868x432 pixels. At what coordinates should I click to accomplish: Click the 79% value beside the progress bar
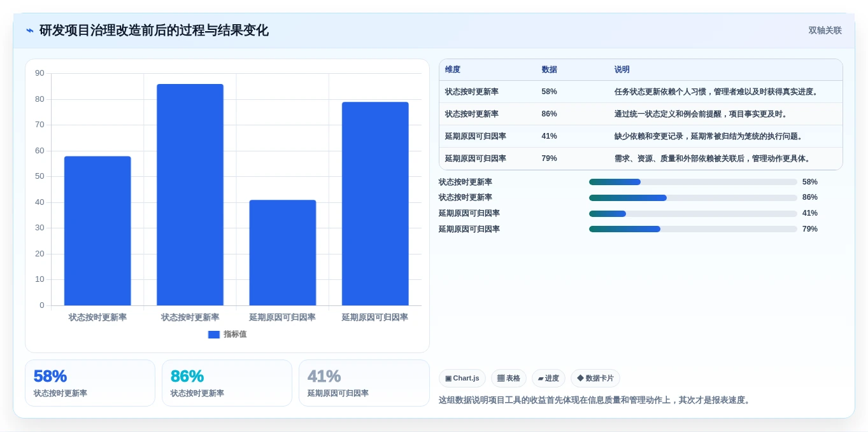(810, 229)
